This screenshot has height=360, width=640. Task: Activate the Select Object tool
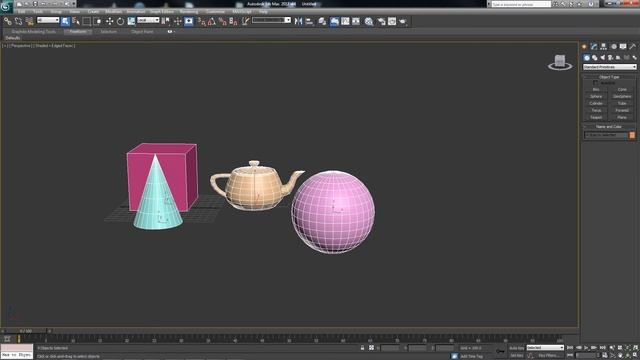[x=65, y=21]
